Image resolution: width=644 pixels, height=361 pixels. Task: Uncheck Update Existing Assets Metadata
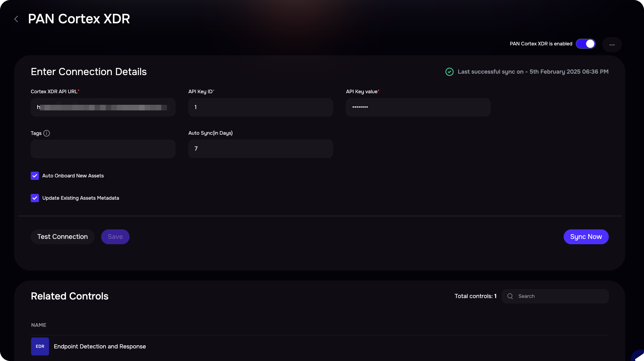35,198
